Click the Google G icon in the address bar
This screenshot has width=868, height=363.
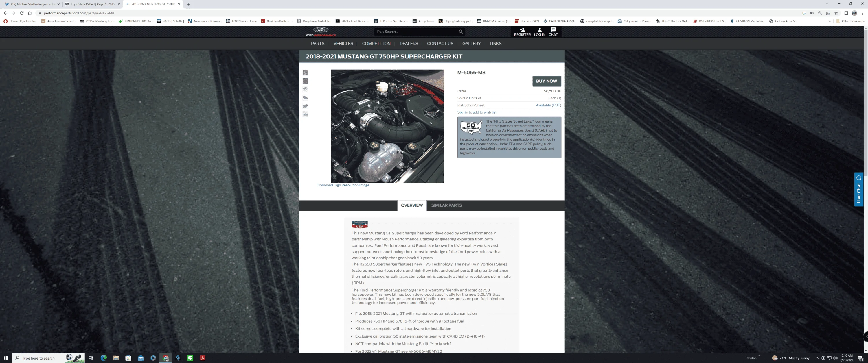(x=804, y=13)
